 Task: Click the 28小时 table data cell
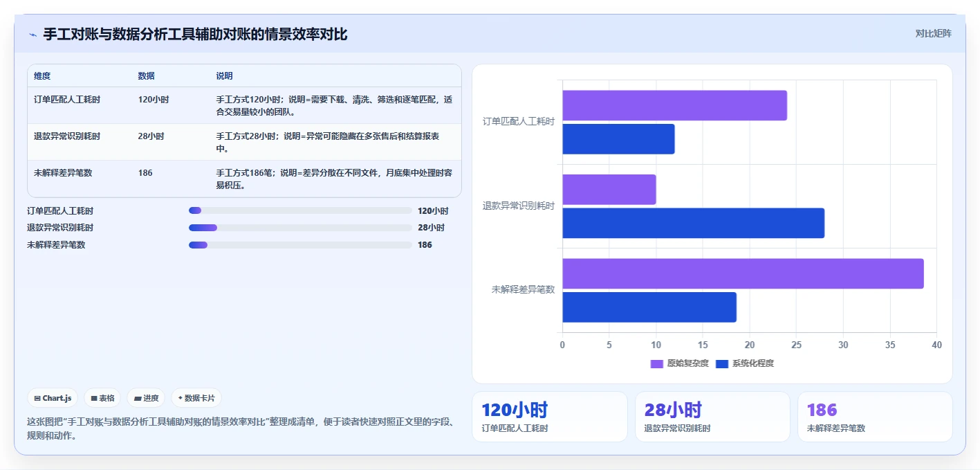(x=151, y=136)
